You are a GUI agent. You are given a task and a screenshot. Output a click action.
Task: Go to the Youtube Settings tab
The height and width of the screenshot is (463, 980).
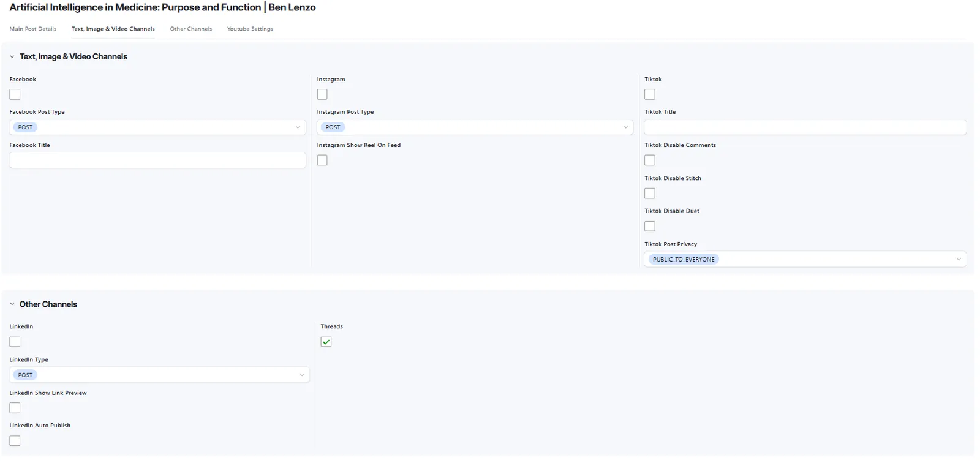pos(250,29)
